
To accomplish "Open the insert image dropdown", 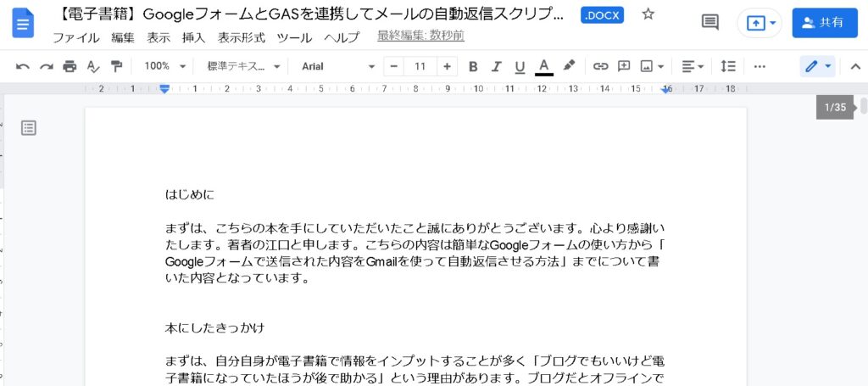I will click(652, 66).
